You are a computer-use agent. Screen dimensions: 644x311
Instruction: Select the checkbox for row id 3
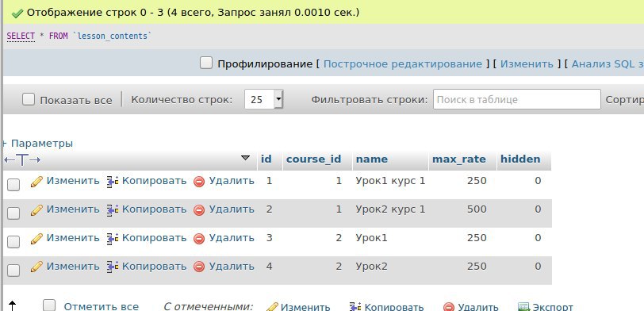tap(13, 241)
